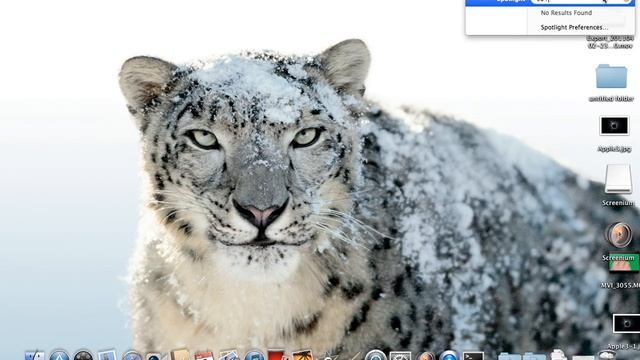The width and height of the screenshot is (640, 360).
Task: Open the untitled folder on the desktop
Action: pos(611,76)
